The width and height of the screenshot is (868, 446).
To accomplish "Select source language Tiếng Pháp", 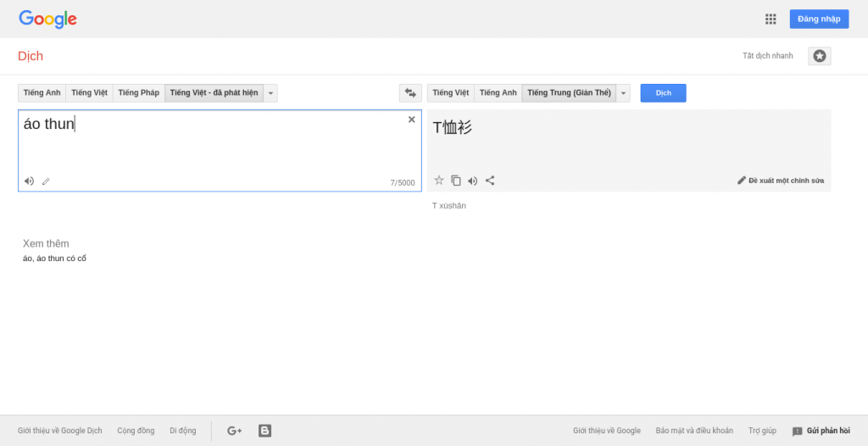I will [138, 93].
